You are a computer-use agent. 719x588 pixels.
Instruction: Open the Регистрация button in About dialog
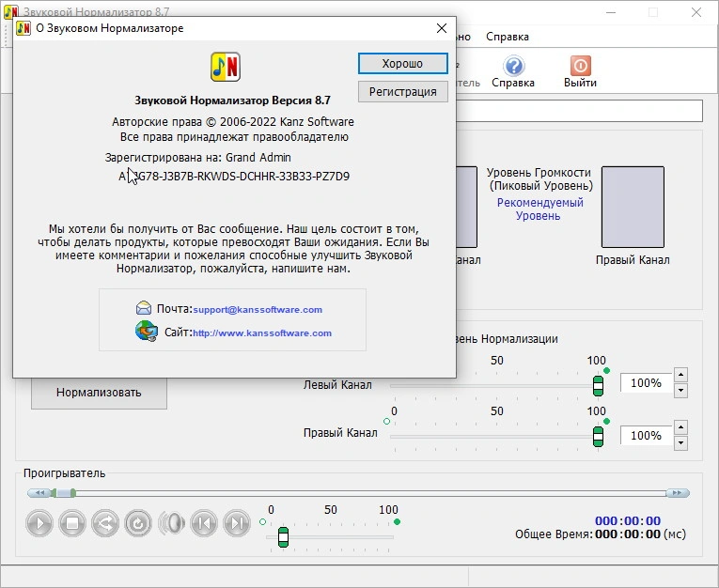click(x=402, y=92)
